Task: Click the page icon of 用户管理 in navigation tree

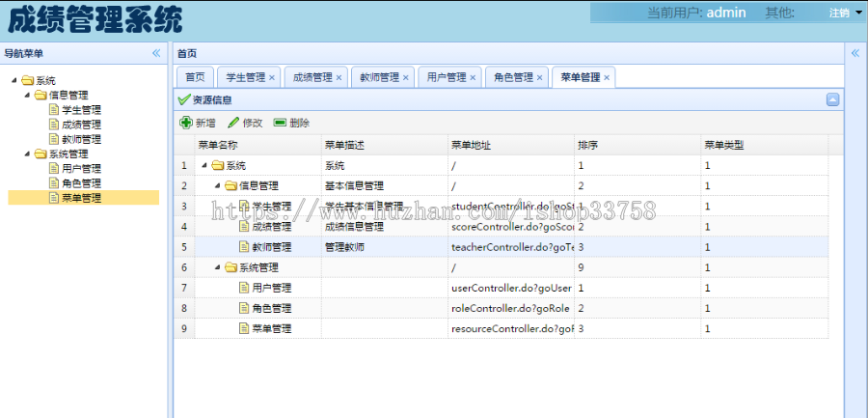Action: (x=54, y=169)
